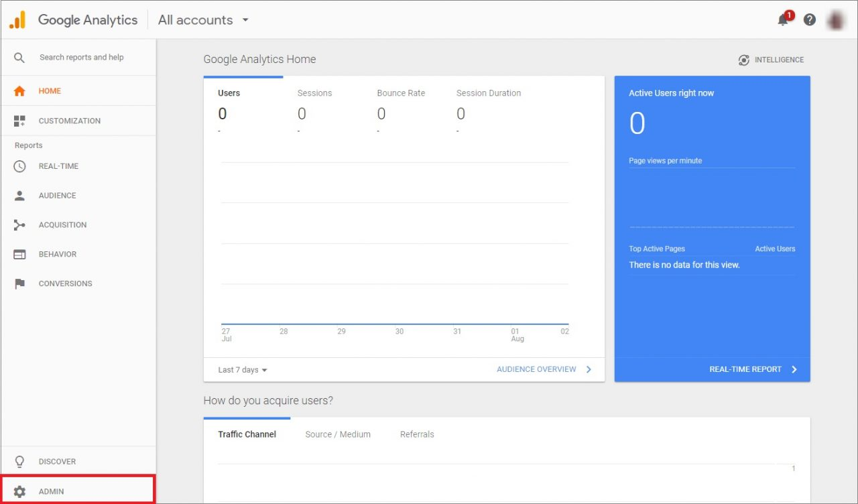Open the REAL-TIME REPORT link
Image resolution: width=858 pixels, height=504 pixels.
point(745,369)
